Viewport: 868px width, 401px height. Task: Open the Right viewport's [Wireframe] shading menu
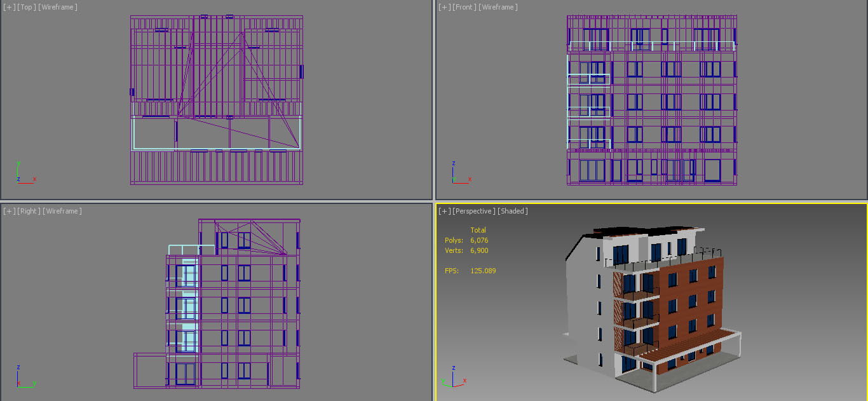pos(62,211)
